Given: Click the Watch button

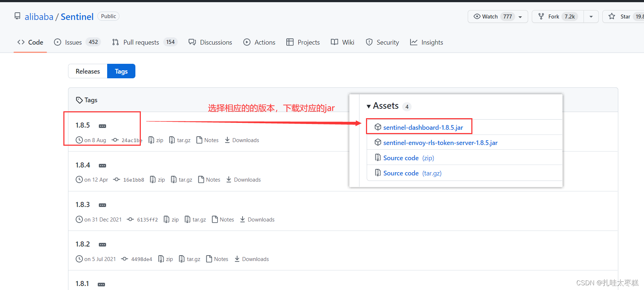Looking at the screenshot, I should pos(498,16).
